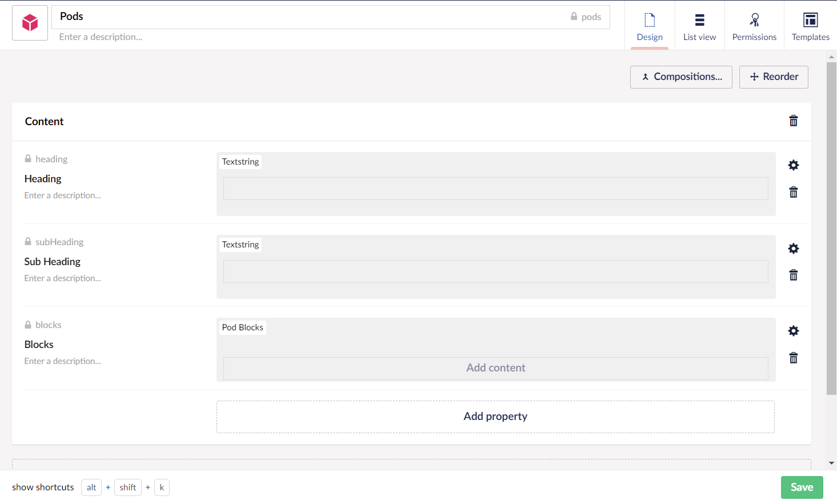Unlock the pods alias lock
This screenshot has height=504, width=837.
click(x=574, y=17)
